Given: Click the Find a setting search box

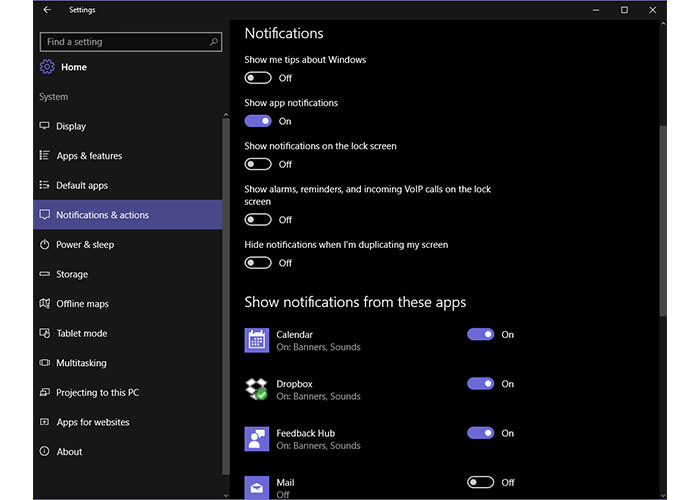Looking at the screenshot, I should click(x=124, y=42).
